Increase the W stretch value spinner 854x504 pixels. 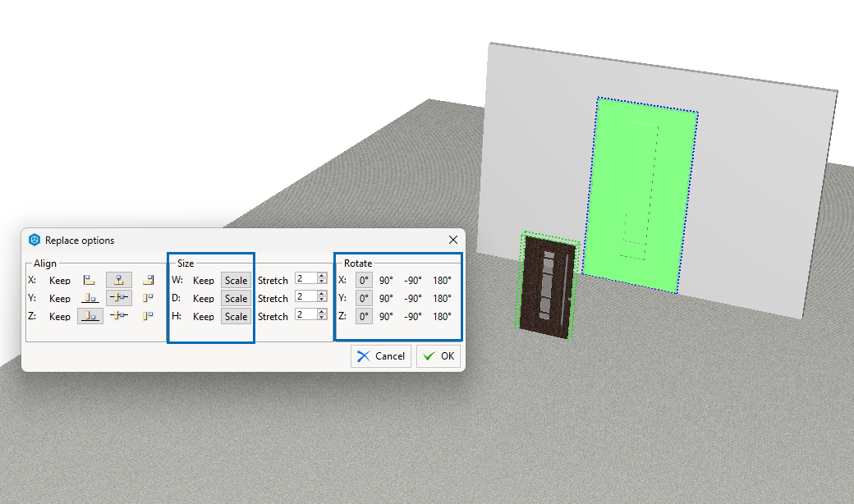(322, 276)
